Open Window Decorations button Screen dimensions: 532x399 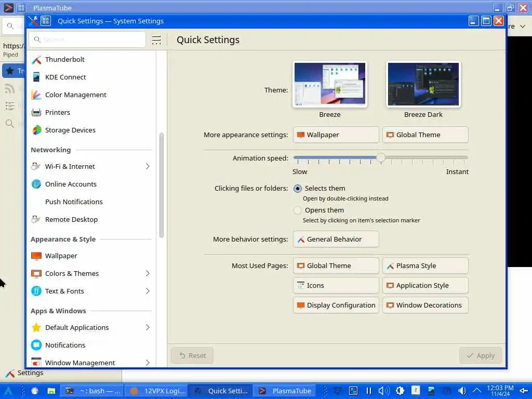(x=425, y=305)
